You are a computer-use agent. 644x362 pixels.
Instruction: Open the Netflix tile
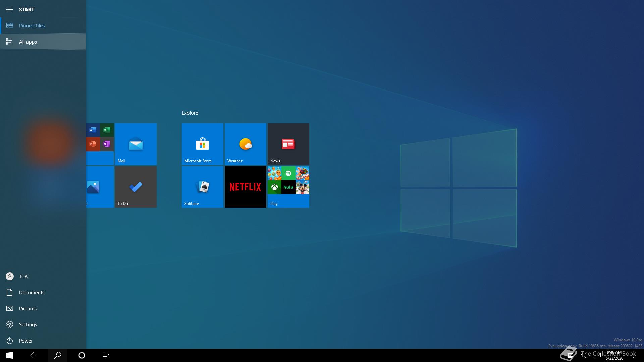pos(245,187)
